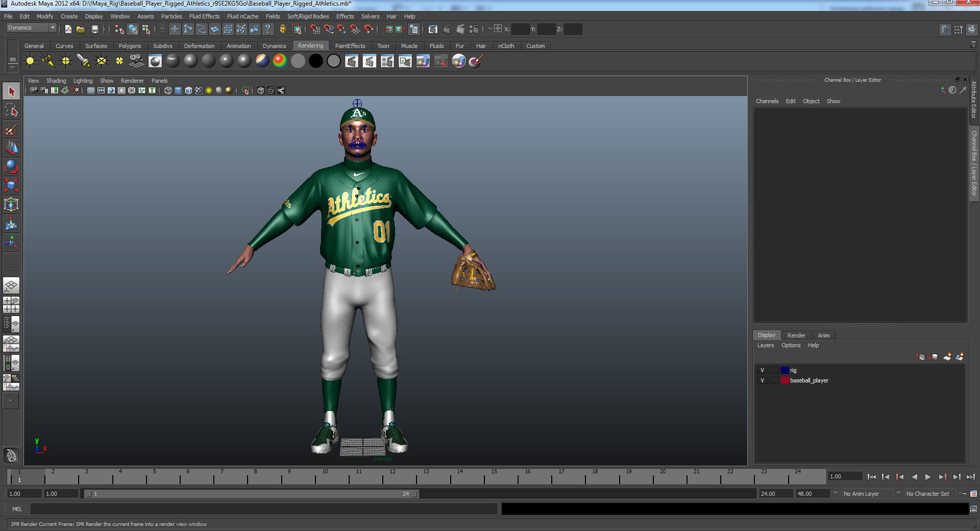Toggle display type box of baseball_player layer
Image resolution: width=980 pixels, height=531 pixels.
point(774,380)
